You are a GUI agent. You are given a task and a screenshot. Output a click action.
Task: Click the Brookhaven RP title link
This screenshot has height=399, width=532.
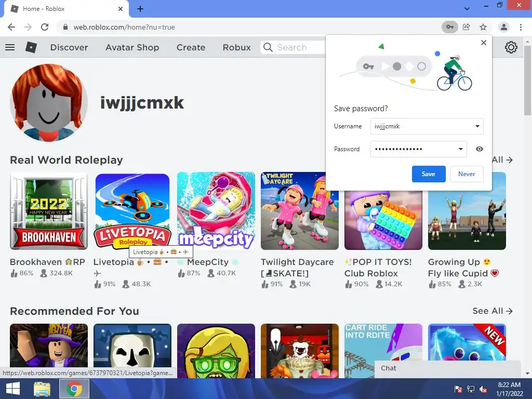click(x=47, y=262)
